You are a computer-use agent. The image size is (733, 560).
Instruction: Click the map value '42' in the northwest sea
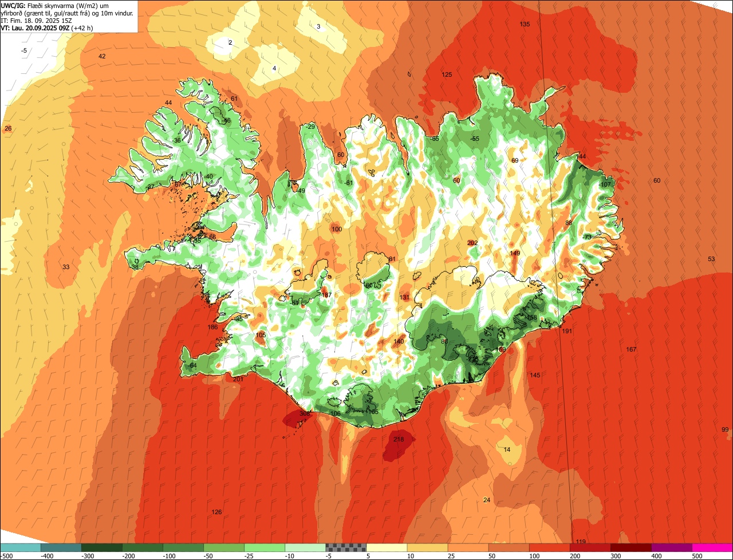pyautogui.click(x=102, y=56)
